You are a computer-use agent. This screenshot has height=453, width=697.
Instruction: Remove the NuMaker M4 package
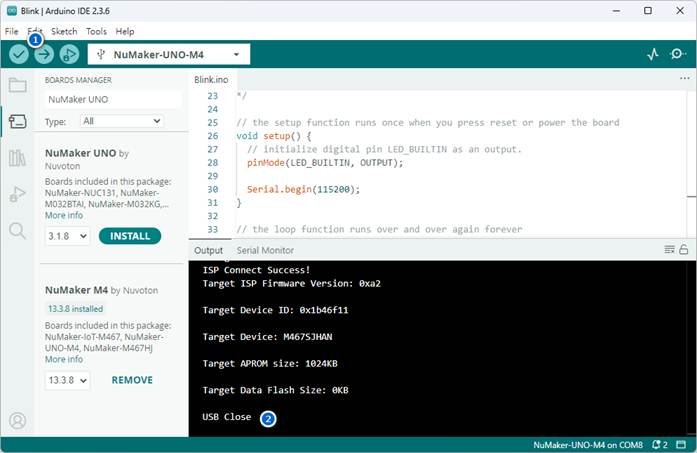tap(132, 380)
